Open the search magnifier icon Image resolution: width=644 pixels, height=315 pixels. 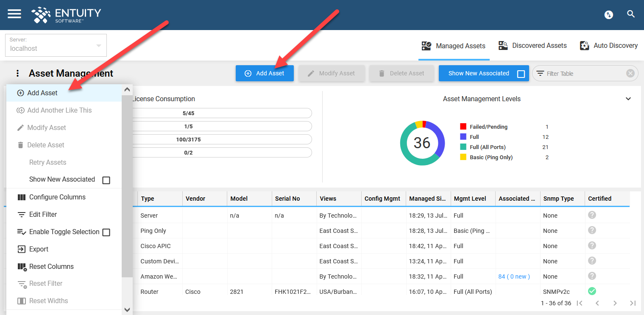631,14
